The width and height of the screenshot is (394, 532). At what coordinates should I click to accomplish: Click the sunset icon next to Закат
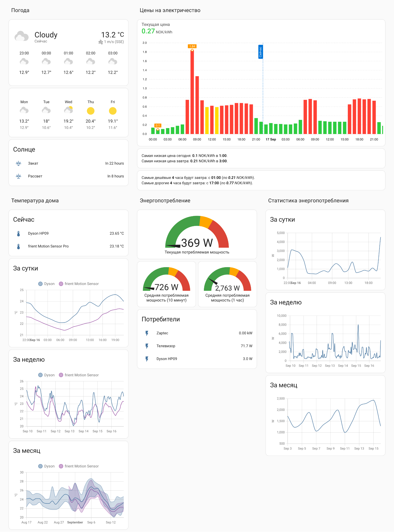tap(18, 163)
